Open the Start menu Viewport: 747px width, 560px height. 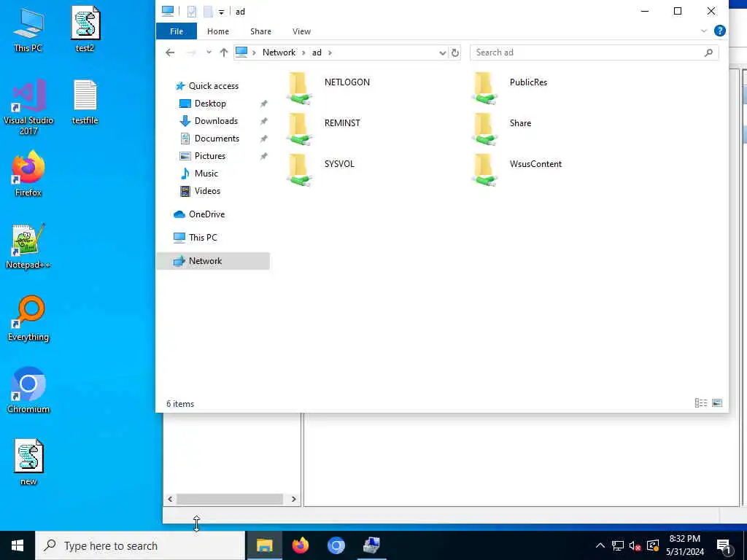tap(18, 545)
